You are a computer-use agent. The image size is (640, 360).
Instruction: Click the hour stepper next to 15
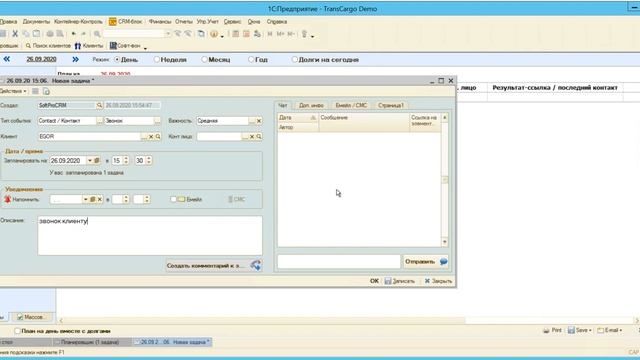[126, 160]
